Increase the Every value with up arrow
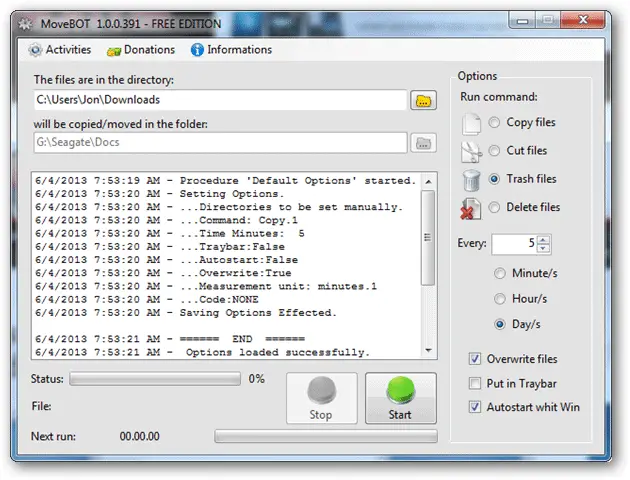The image size is (630, 480). pos(543,240)
